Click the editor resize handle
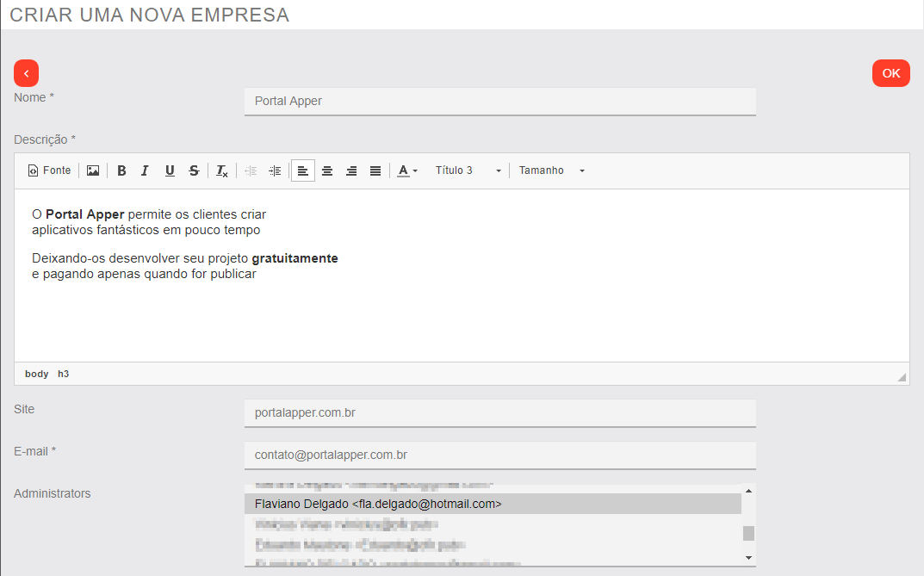Screen dimensions: 924x576 coord(902,377)
